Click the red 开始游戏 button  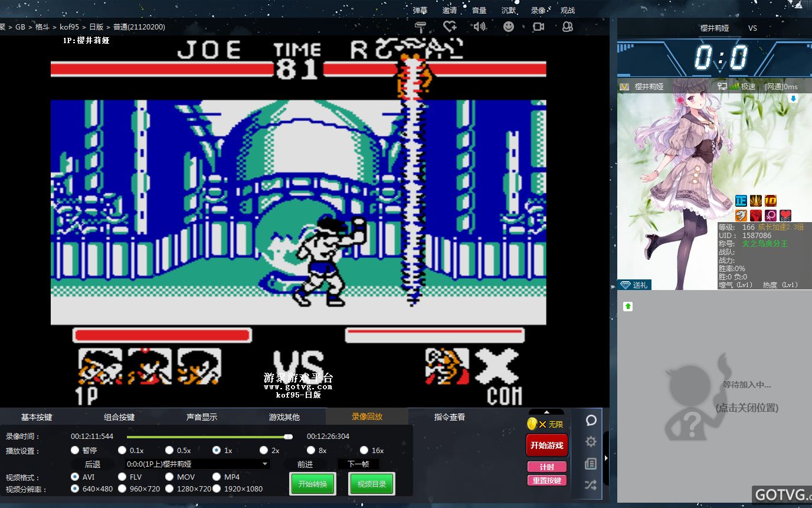click(x=547, y=445)
